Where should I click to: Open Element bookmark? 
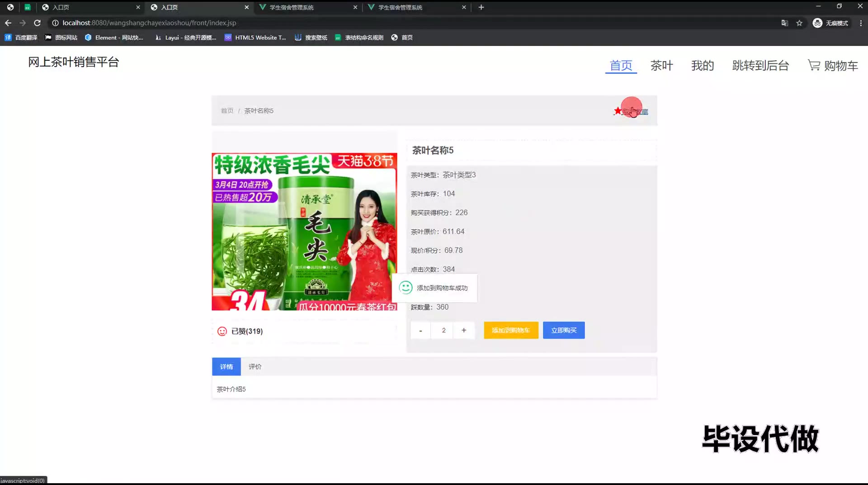114,38
